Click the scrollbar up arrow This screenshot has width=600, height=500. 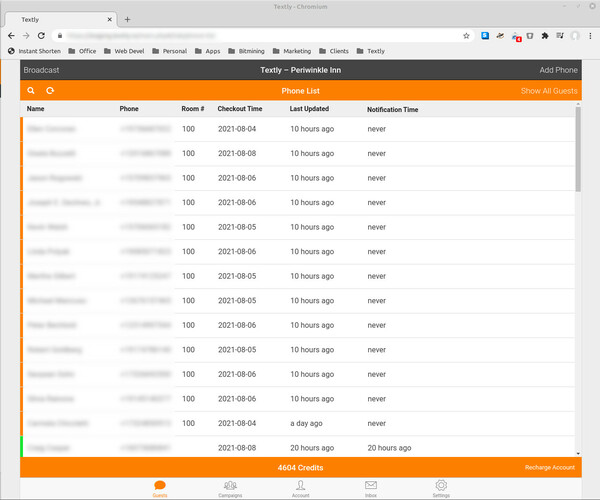pos(578,104)
